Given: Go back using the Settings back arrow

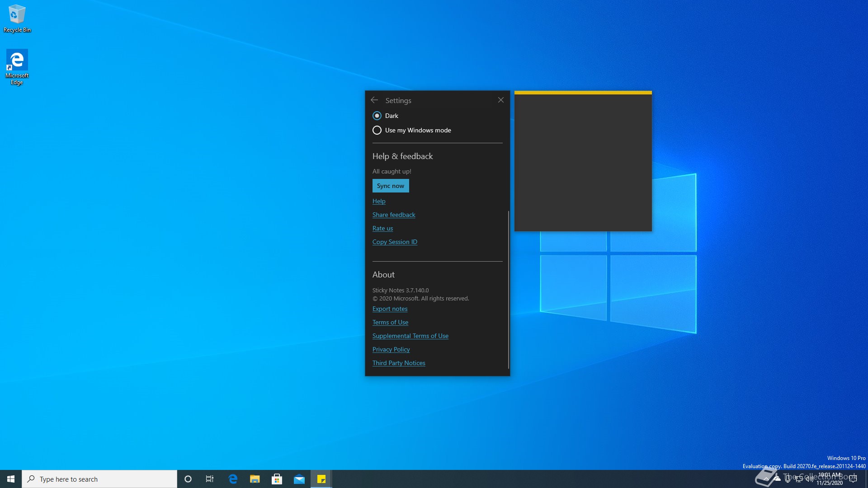Looking at the screenshot, I should [374, 100].
